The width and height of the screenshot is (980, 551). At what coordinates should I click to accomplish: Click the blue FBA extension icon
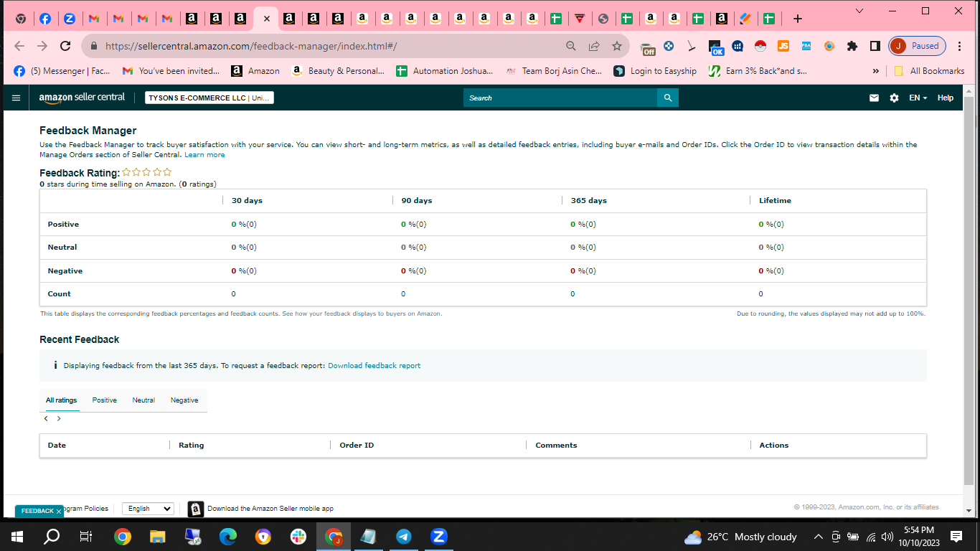[806, 46]
